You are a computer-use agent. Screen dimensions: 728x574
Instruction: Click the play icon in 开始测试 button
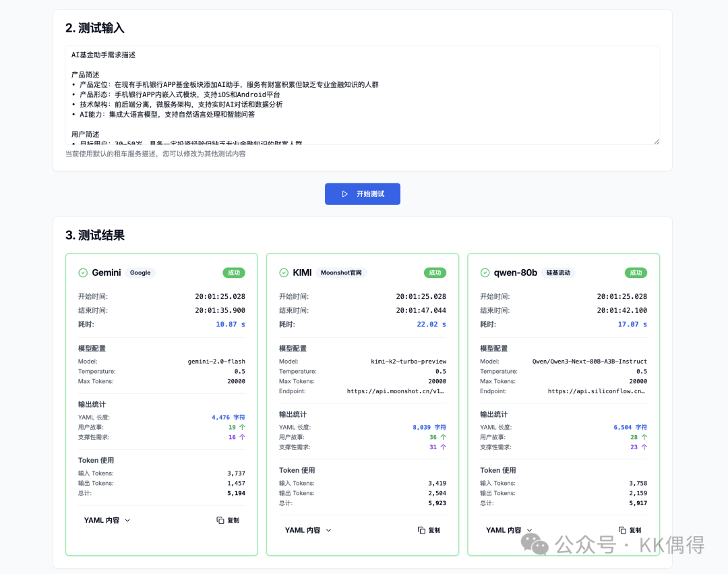(x=345, y=194)
